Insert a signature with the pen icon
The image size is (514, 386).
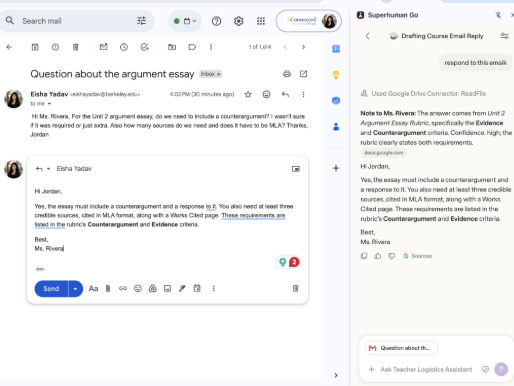[x=182, y=288]
